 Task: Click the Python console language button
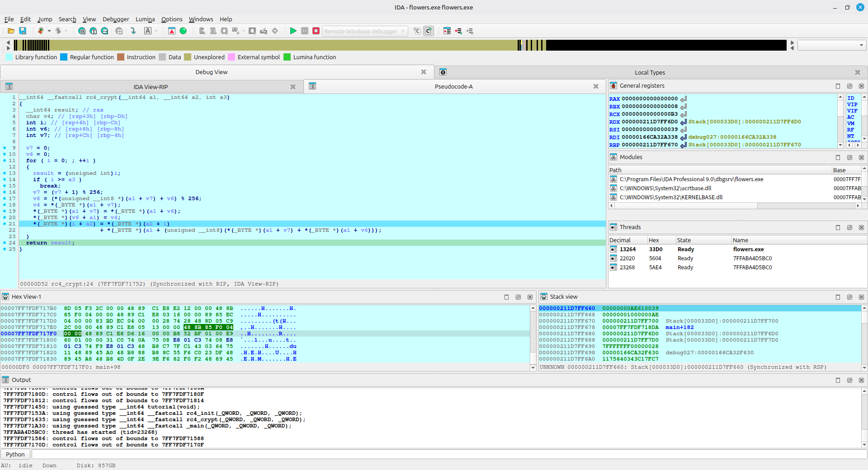click(15, 454)
